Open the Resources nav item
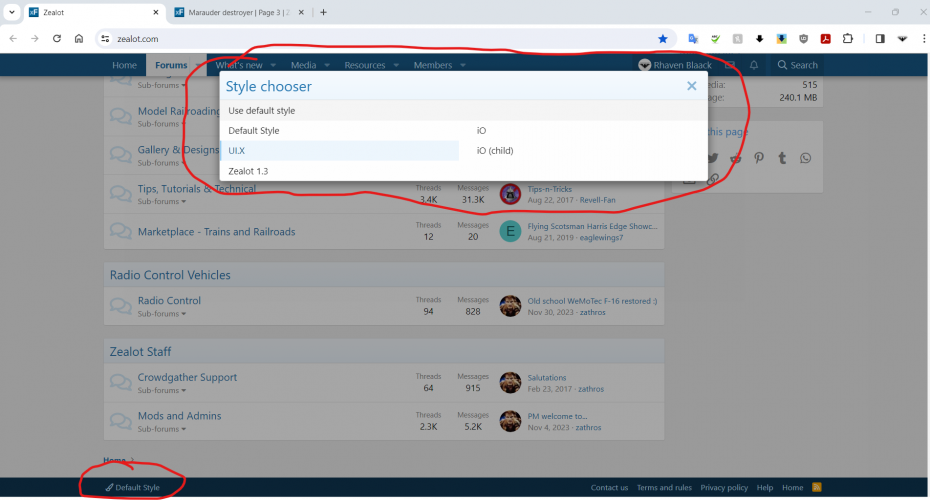Screen dimensions: 930x500 (365, 65)
